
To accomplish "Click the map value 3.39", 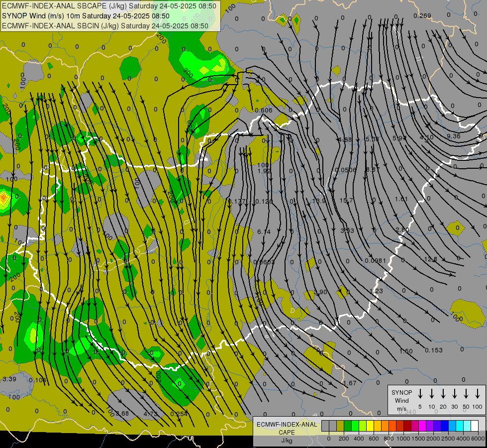I will coord(9,379).
